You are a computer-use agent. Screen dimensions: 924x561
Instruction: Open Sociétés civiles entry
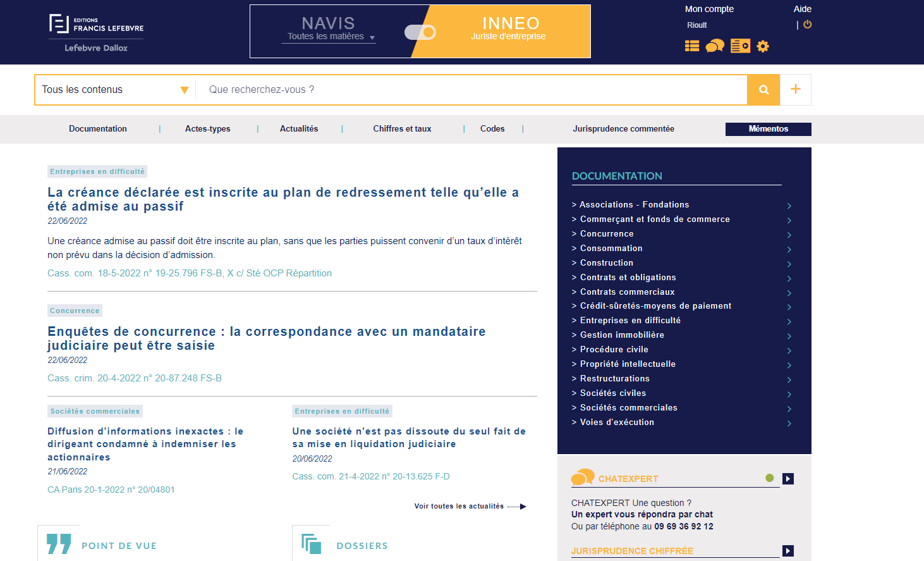(x=613, y=393)
